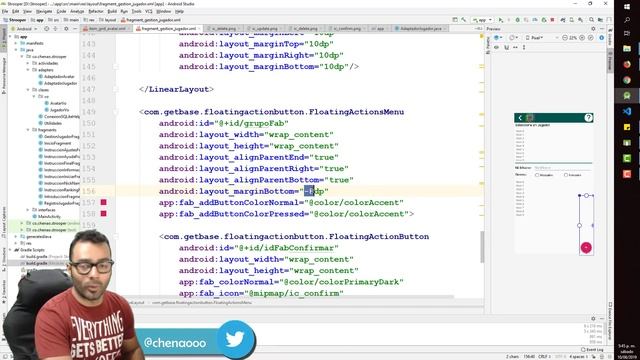Open Android Studio from Windows taskbar
Screen dimensions: 640x360
pos(627,96)
